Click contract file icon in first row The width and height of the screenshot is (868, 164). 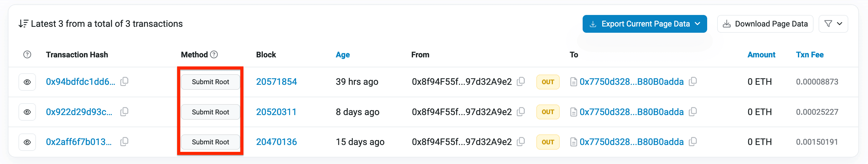[573, 82]
